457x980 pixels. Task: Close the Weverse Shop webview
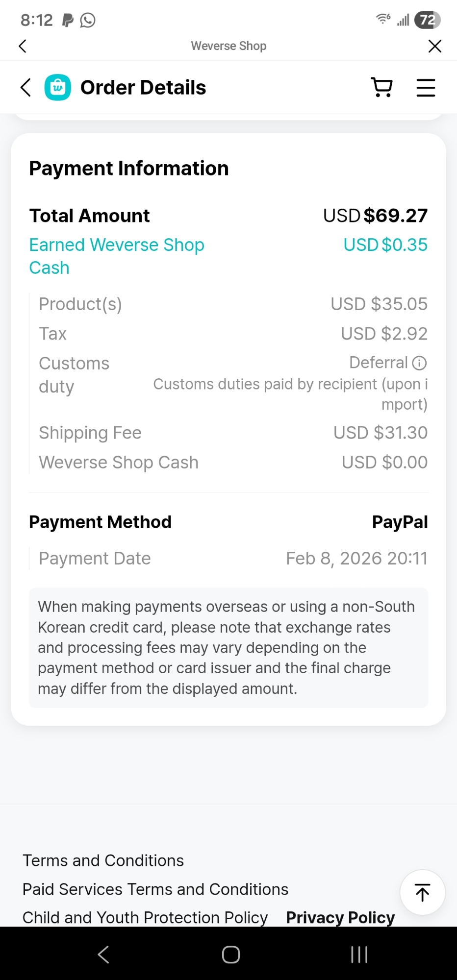coord(434,46)
